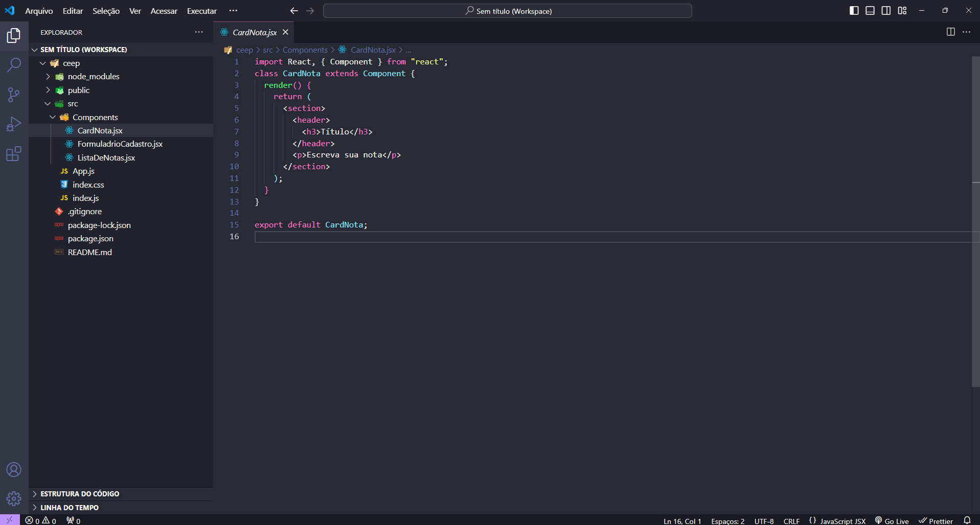The width and height of the screenshot is (980, 525).
Task: Open index.js file
Action: point(121,198)
